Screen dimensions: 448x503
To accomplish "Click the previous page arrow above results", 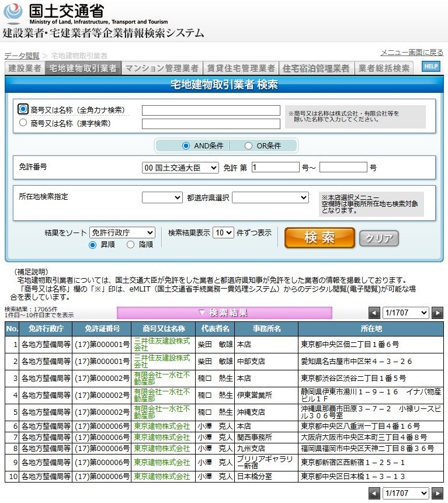I will coord(374,313).
